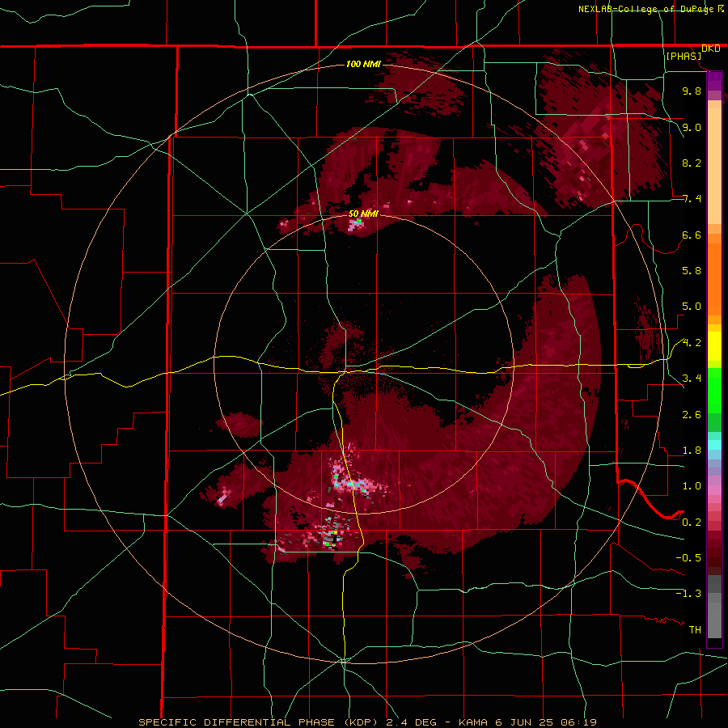
Task: Click the 8.2 scale value
Action: coord(692,163)
